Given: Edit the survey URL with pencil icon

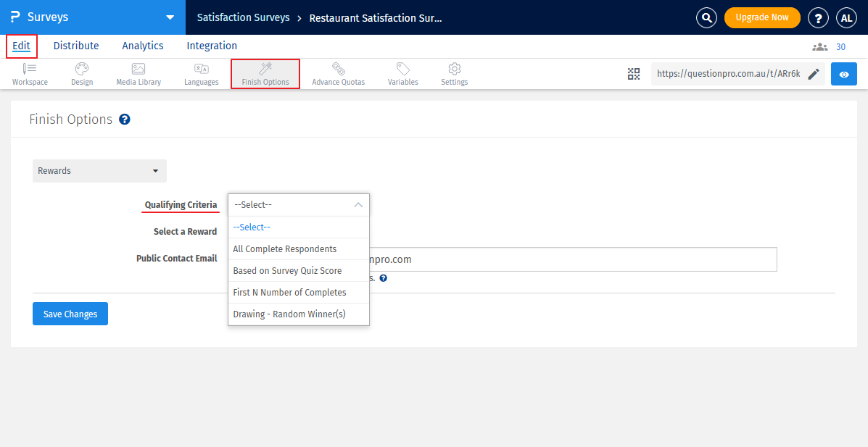Looking at the screenshot, I should pyautogui.click(x=814, y=74).
